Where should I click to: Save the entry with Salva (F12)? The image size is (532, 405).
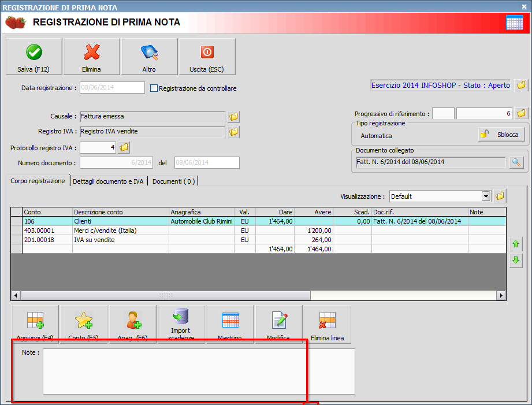click(34, 57)
